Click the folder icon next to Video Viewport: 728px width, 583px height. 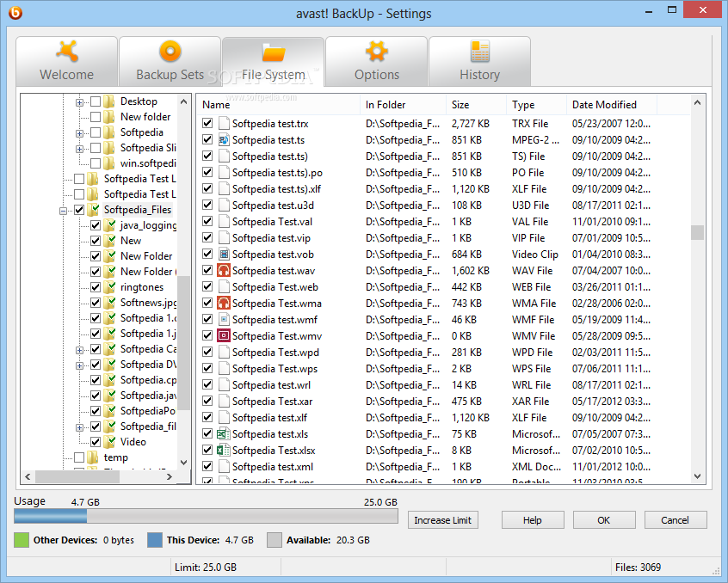pyautogui.click(x=109, y=442)
